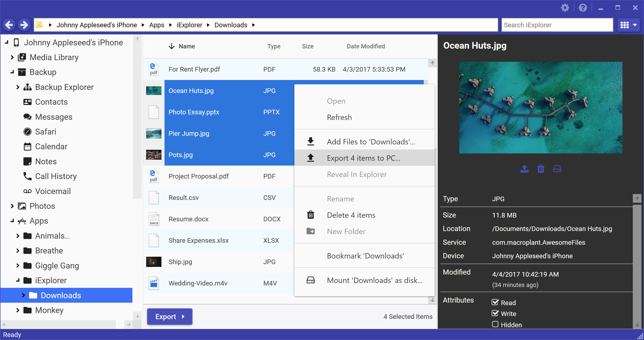Image resolution: width=644 pixels, height=340 pixels.
Task: Click the Apps breadcrumb in the path bar
Action: pos(157,25)
